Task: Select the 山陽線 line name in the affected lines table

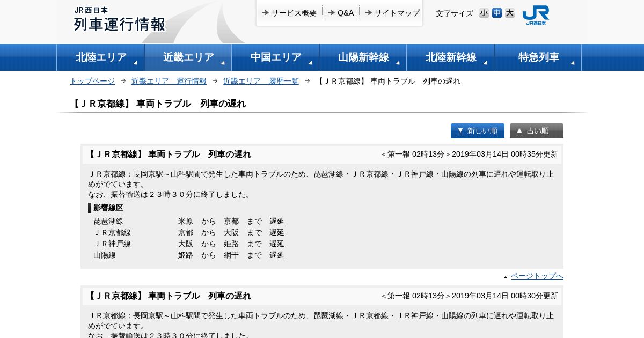Action: coord(105,255)
